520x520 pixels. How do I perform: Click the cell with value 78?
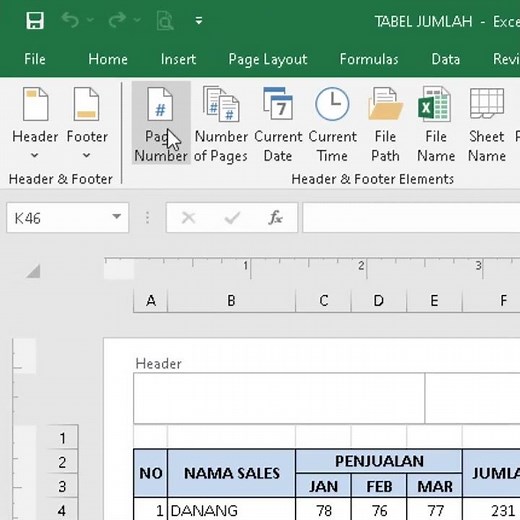(x=323, y=509)
